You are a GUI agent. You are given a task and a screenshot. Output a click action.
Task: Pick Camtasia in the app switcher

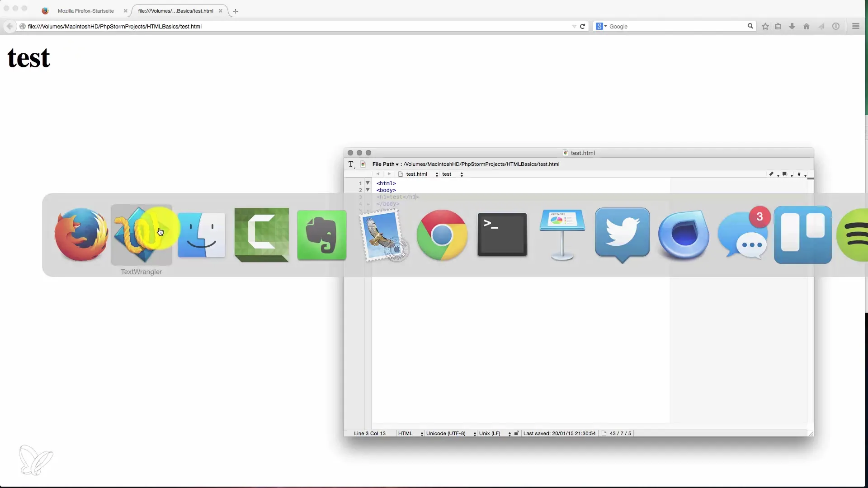point(262,235)
